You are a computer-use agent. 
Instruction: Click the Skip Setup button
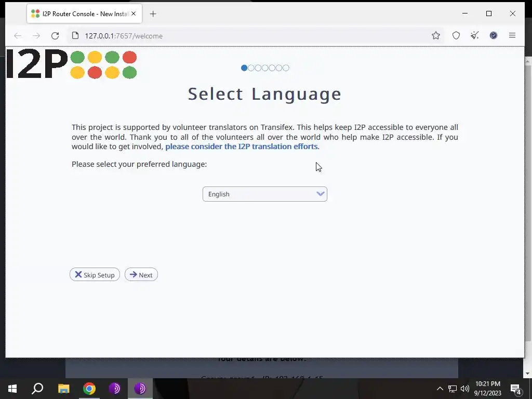95,275
